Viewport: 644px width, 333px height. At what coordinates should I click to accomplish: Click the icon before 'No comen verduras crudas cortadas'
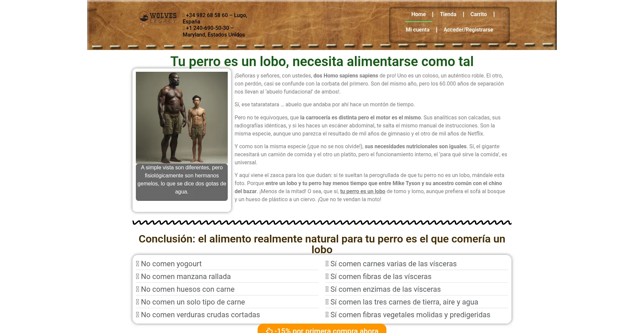pyautogui.click(x=138, y=315)
